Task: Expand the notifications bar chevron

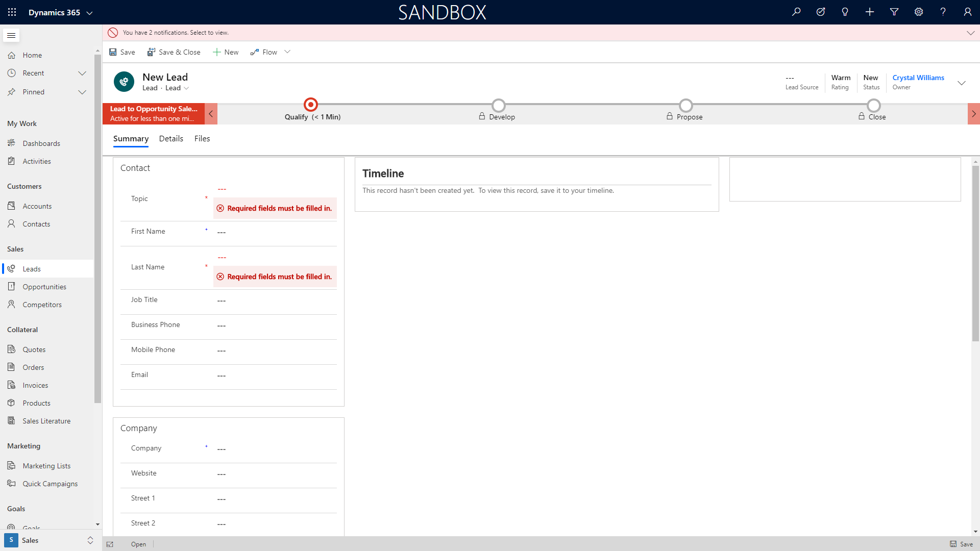Action: coord(970,33)
